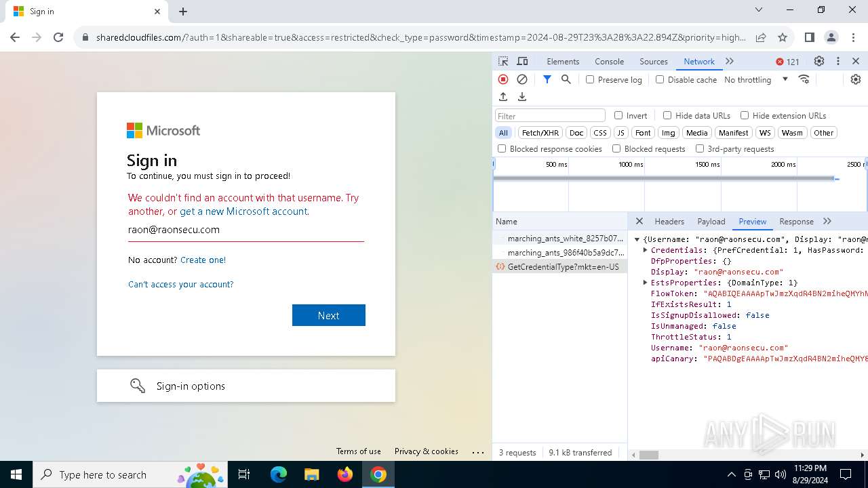This screenshot has width=868, height=488.
Task: Open the Response tab
Action: click(796, 221)
